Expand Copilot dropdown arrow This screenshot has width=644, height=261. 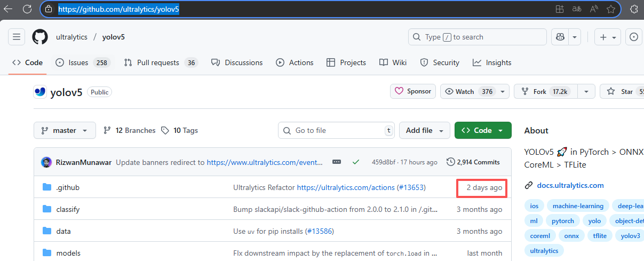click(x=575, y=37)
